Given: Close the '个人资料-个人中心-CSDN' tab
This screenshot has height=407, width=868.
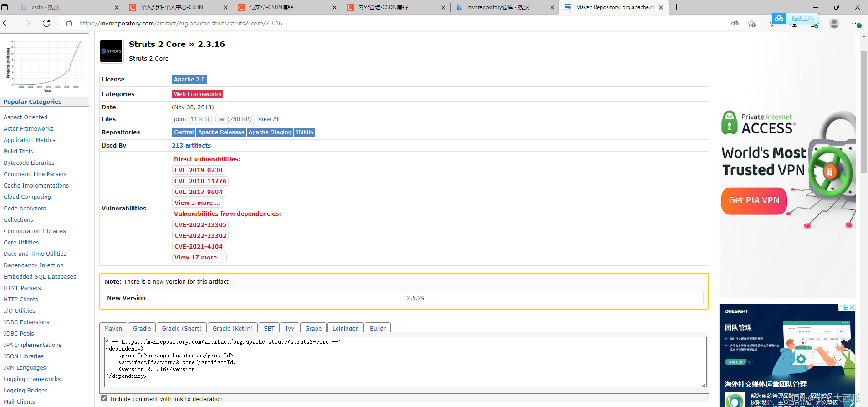Looking at the screenshot, I should (225, 7).
